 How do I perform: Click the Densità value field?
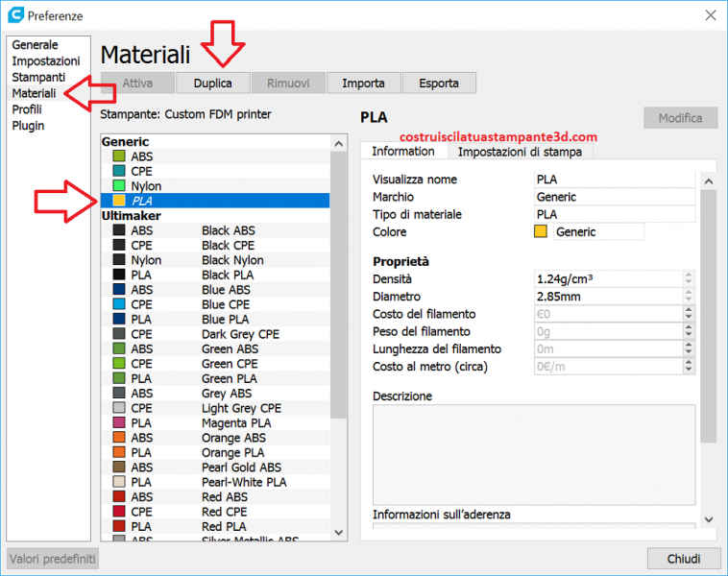click(x=609, y=279)
